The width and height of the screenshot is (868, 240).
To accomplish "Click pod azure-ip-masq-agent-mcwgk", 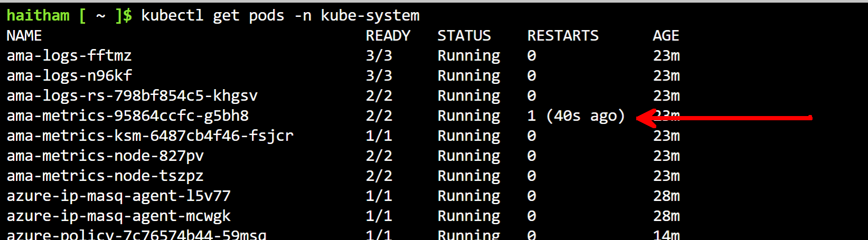I will point(118,216).
